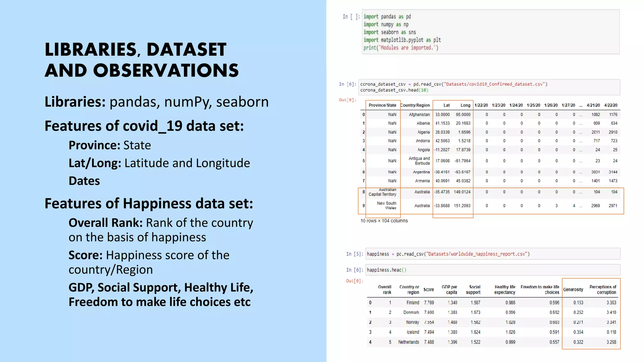Click the 'In [6]:' prompt beside corona cell
This screenshot has width=644, height=362.
[x=348, y=84]
